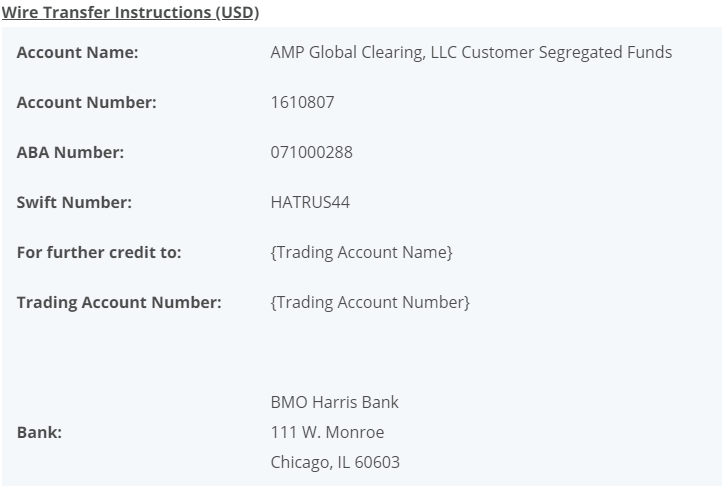Click account number 1610807
The width and height of the screenshot is (722, 486).
coord(303,102)
